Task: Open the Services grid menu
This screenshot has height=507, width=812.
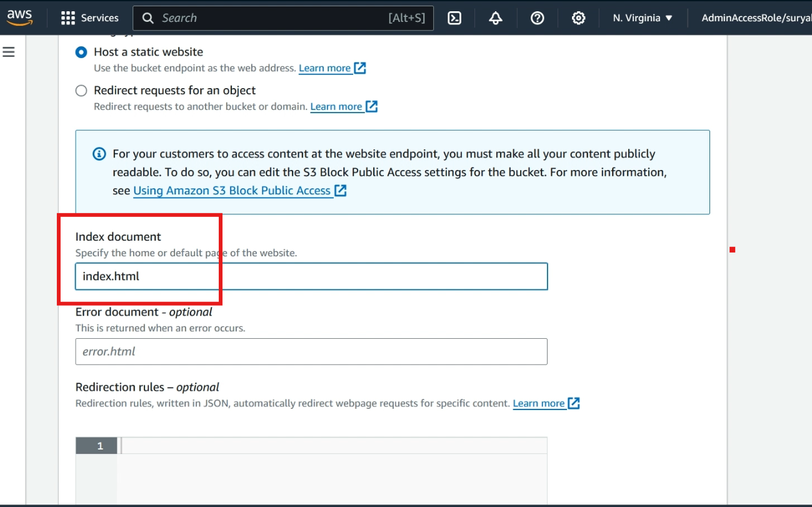Action: [x=68, y=18]
